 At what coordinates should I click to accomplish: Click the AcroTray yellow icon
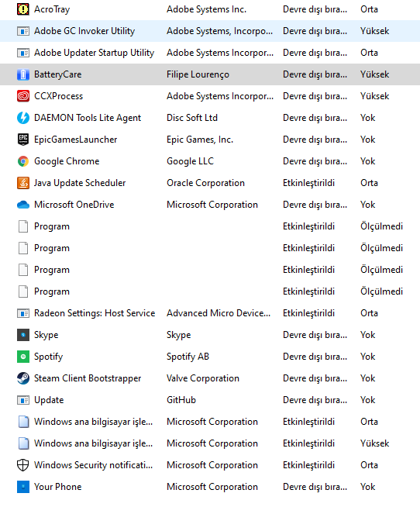[23, 9]
